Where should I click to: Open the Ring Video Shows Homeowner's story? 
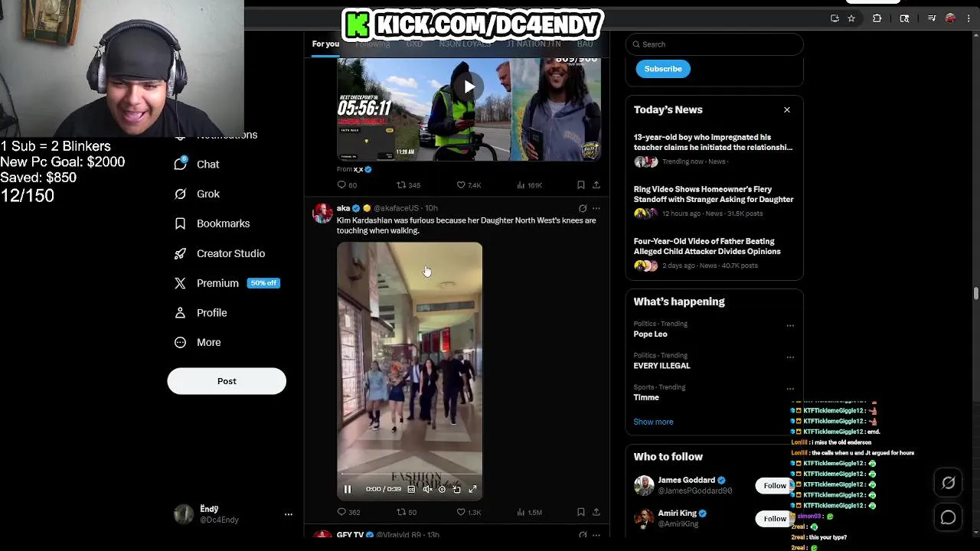714,201
